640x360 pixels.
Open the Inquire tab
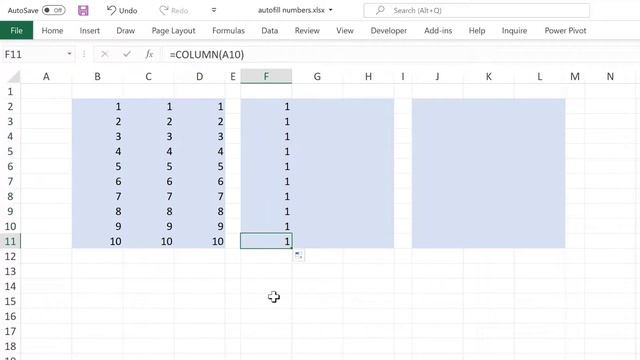(514, 31)
